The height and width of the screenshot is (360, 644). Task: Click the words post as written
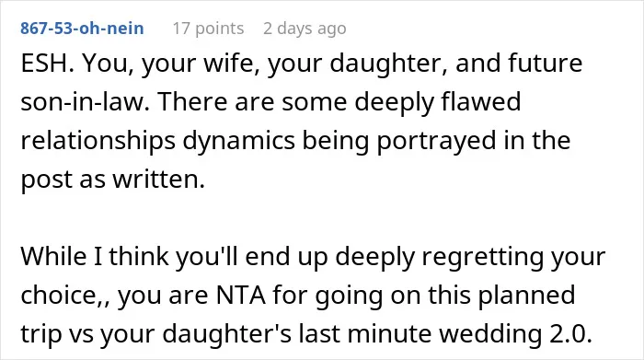click(112, 180)
